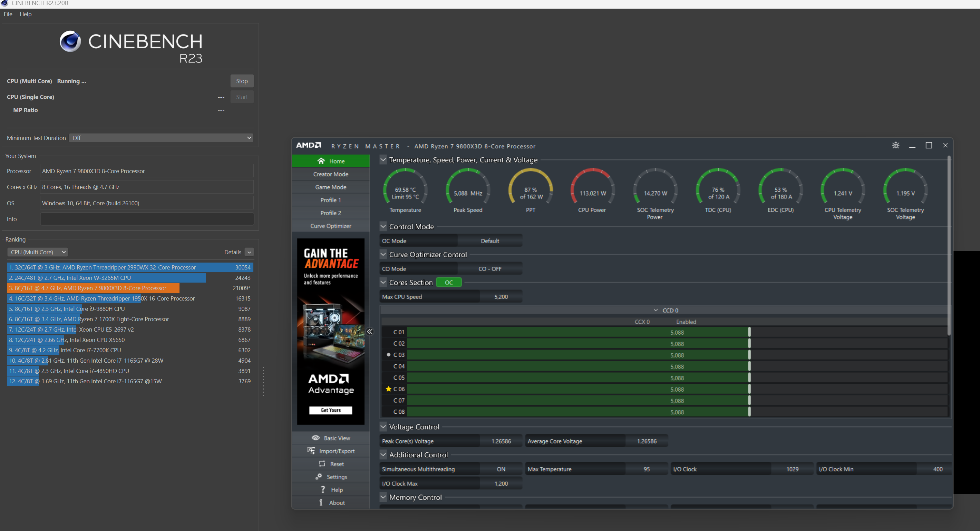Collapse the Memory Control section

[383, 497]
